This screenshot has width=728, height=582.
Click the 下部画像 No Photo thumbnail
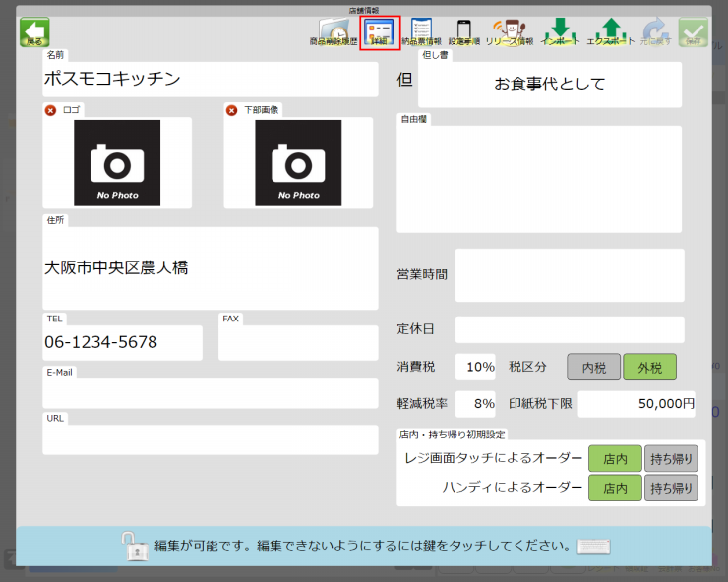click(298, 163)
